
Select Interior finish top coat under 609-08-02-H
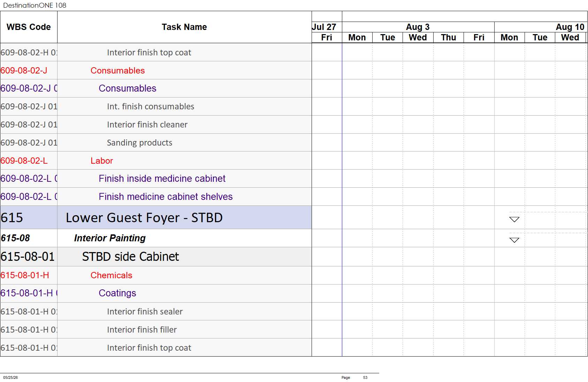tap(149, 53)
